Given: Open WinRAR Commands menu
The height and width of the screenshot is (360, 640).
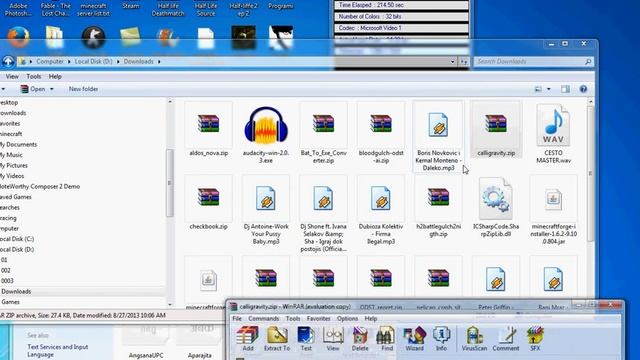Looking at the screenshot, I should [264, 318].
